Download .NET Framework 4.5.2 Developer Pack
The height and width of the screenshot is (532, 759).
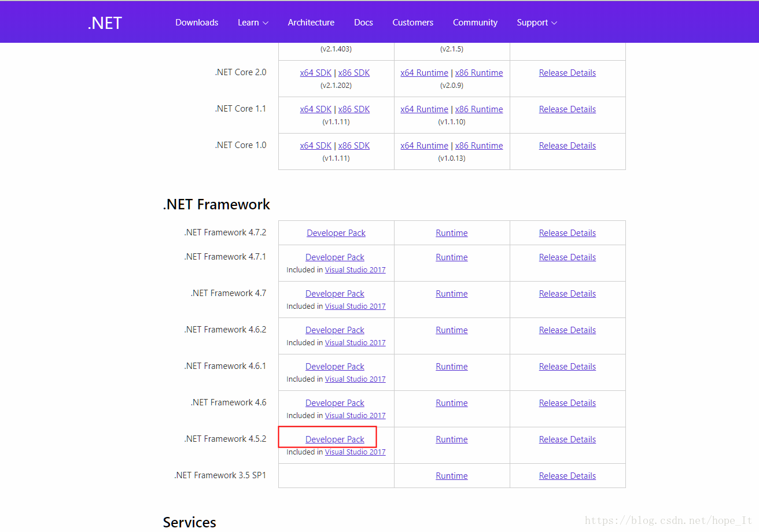(x=335, y=439)
